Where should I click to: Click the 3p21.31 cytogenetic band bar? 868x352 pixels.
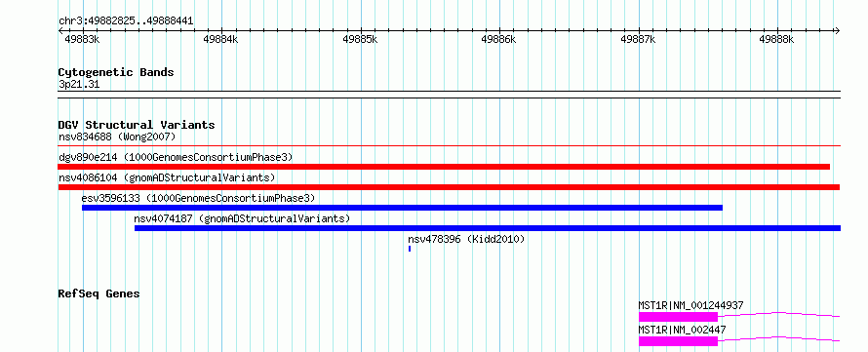tap(449, 94)
